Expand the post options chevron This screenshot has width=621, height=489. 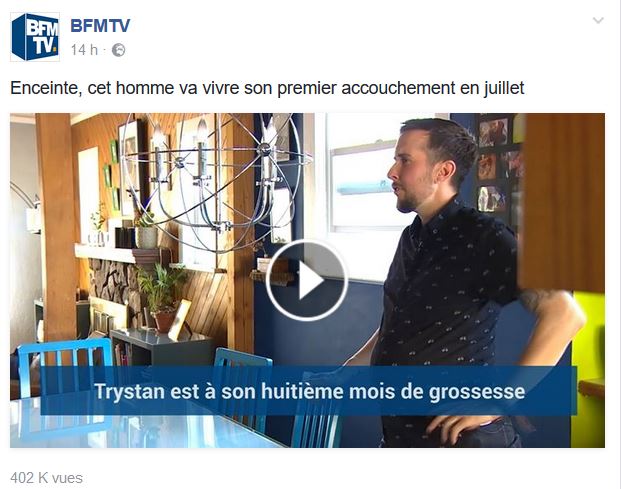tap(598, 20)
